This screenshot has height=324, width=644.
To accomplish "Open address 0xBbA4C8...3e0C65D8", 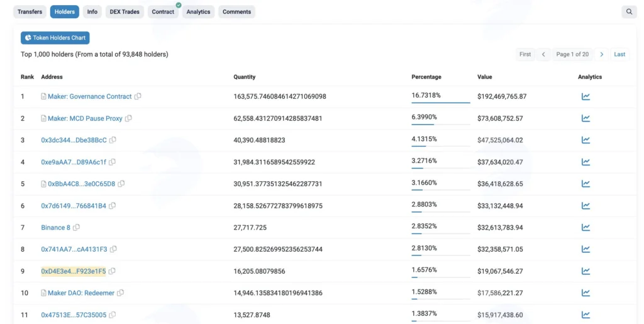I will point(81,184).
